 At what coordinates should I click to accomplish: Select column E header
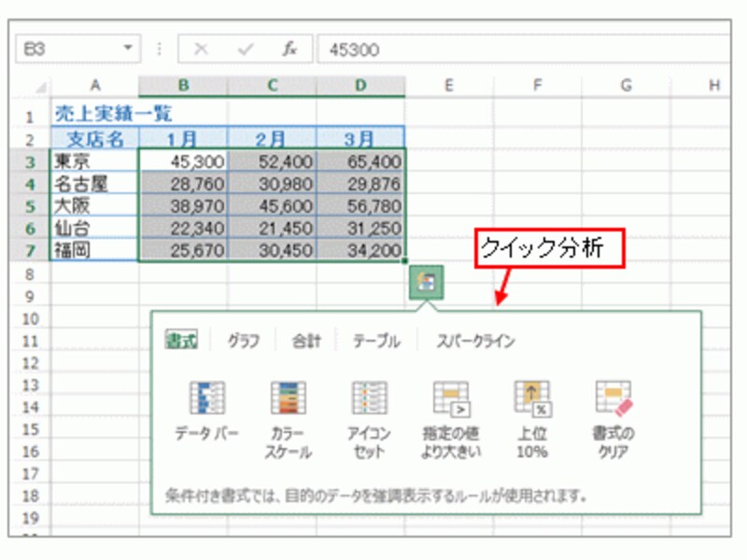click(x=449, y=86)
